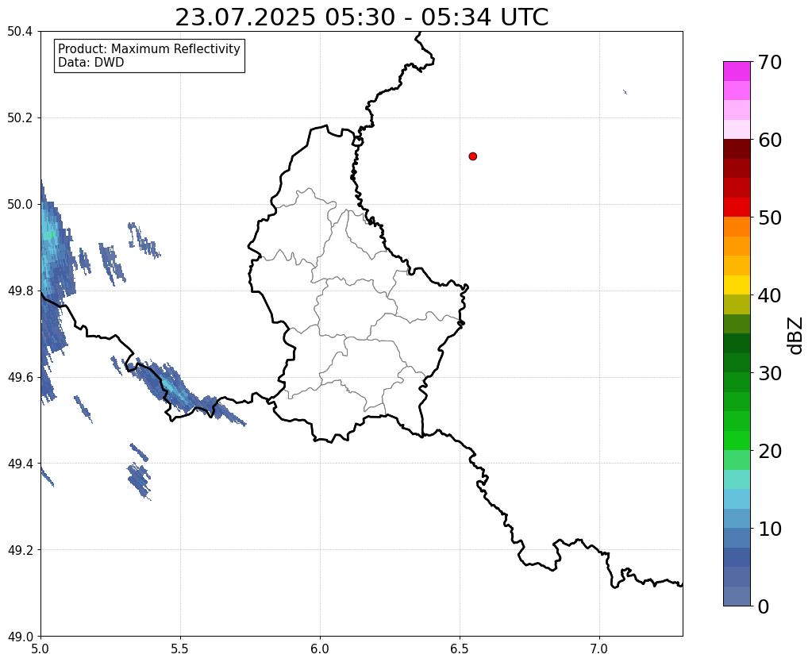Screen dimensions: 812x662
Task: Click the 10 tick on colorbar
Action: tap(770, 529)
